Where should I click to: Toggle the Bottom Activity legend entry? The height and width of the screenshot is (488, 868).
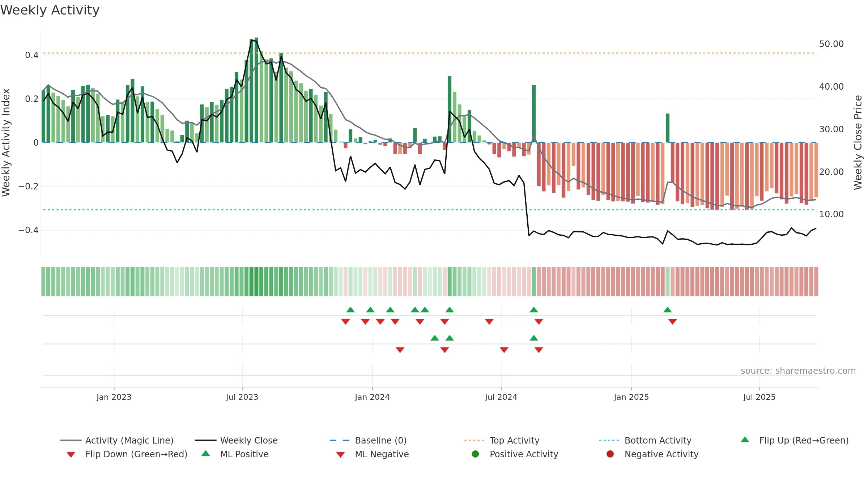pyautogui.click(x=645, y=440)
